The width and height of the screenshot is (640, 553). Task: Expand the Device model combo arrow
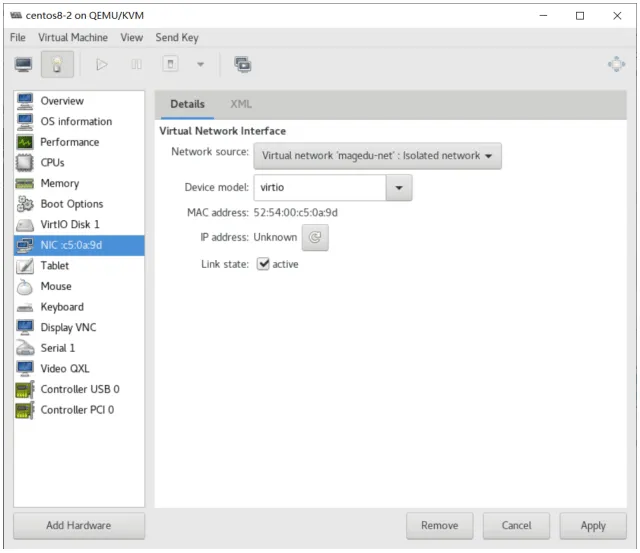[399, 188]
